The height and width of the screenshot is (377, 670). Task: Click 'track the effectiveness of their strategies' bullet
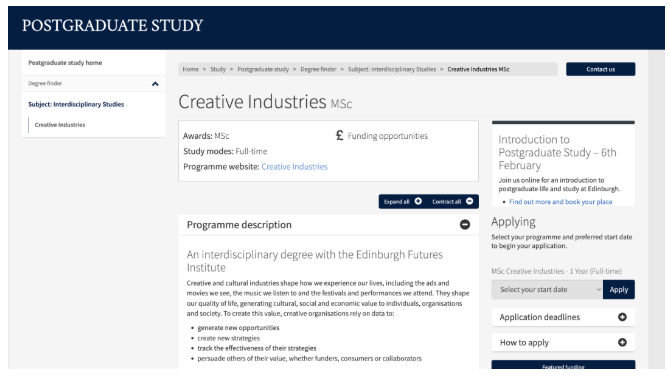[x=257, y=348]
